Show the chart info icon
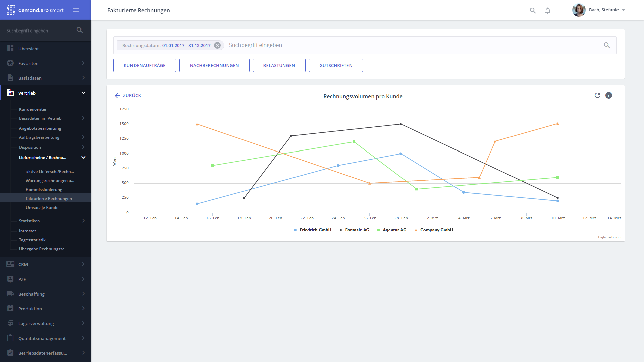This screenshot has height=362, width=644. tap(609, 95)
